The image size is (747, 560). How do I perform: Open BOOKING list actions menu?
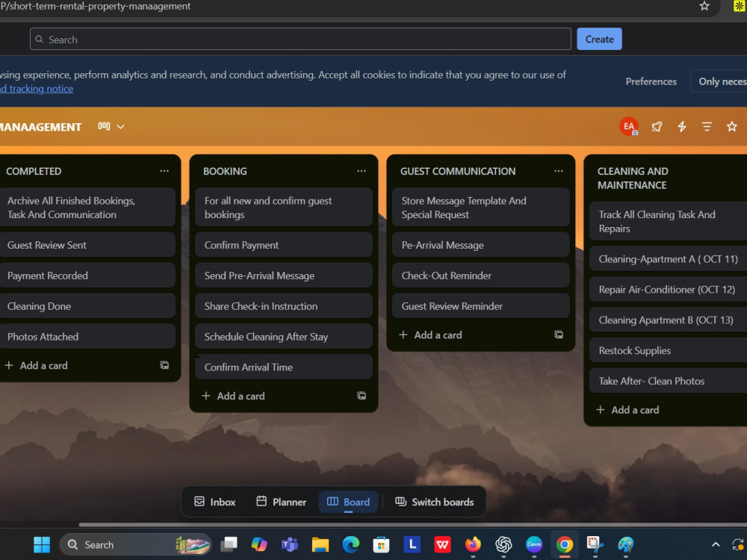362,171
